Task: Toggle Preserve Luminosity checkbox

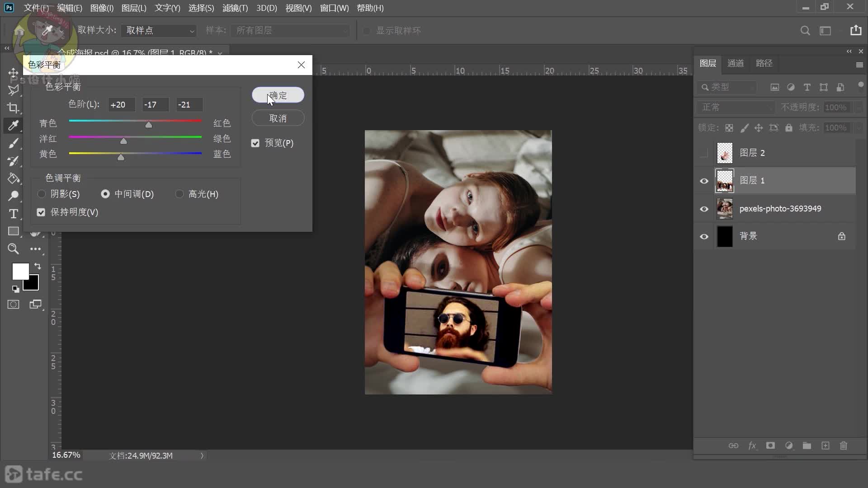Action: pyautogui.click(x=41, y=212)
